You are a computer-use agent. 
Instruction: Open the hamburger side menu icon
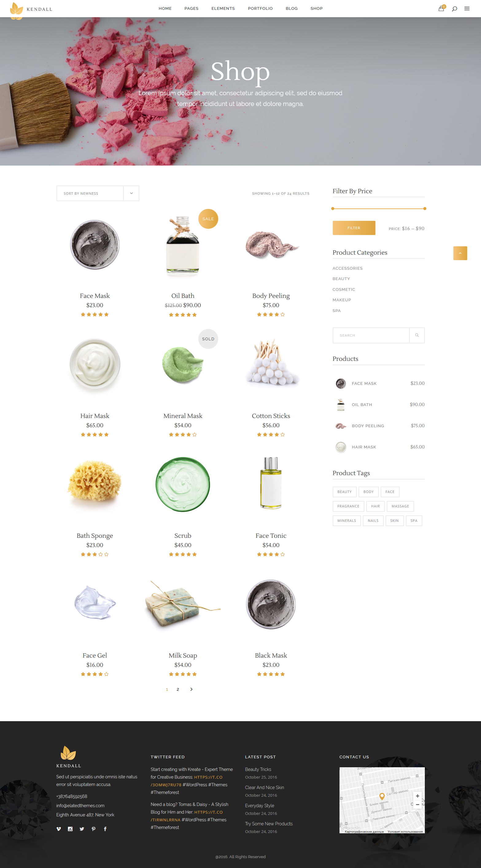tap(467, 9)
